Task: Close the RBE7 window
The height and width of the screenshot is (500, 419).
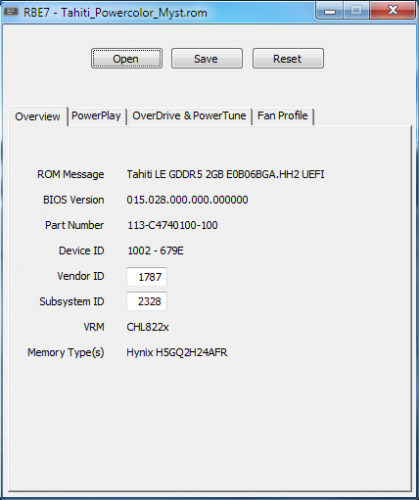Action: click(393, 11)
